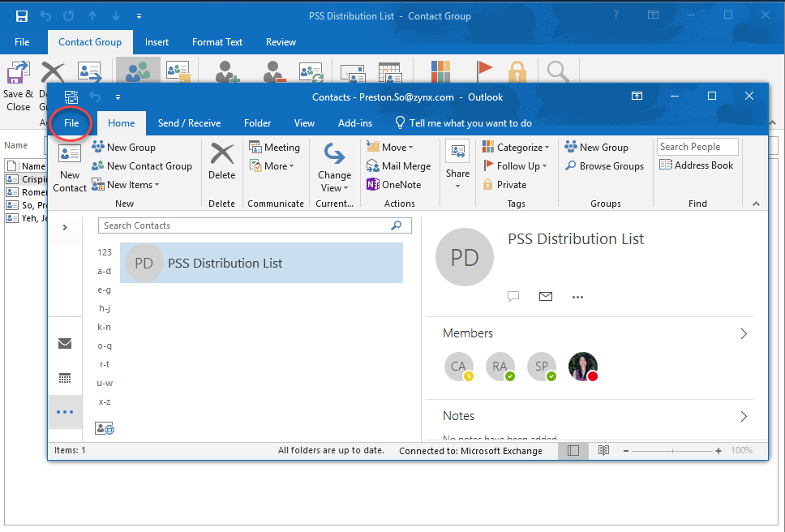This screenshot has width=785, height=532.
Task: Jump to a-d in contact index
Action: coord(104,271)
